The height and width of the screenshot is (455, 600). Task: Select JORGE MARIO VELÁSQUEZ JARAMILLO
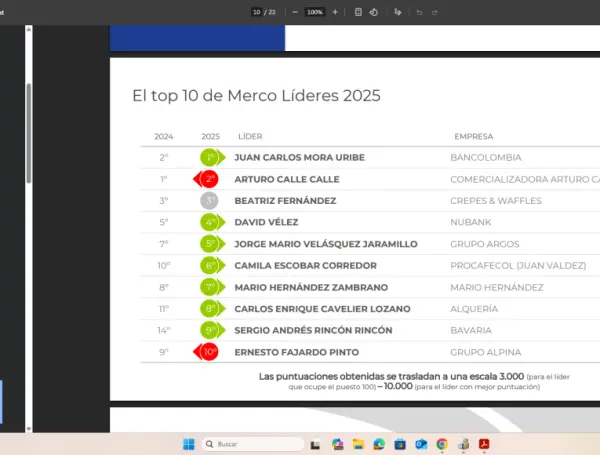click(x=326, y=244)
